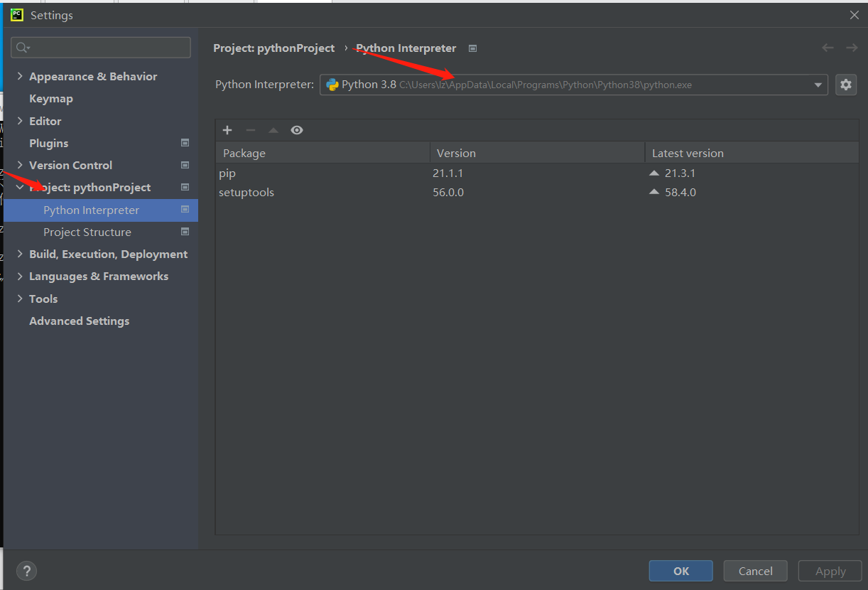Open Advanced Settings page

click(x=80, y=321)
